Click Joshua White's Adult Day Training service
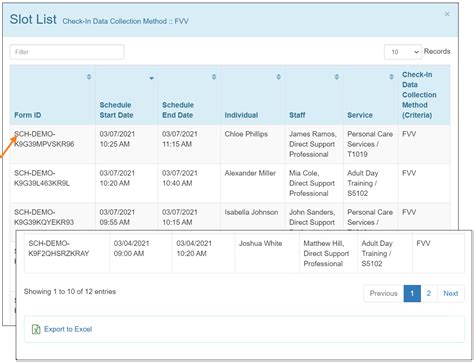 [x=377, y=253]
